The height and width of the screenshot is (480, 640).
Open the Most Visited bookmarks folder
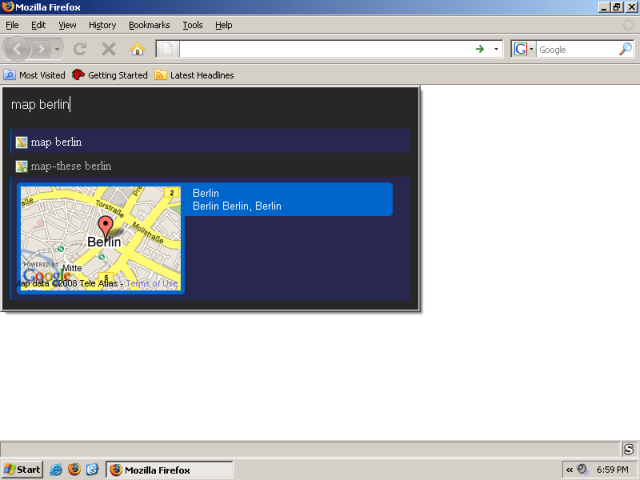pos(34,75)
